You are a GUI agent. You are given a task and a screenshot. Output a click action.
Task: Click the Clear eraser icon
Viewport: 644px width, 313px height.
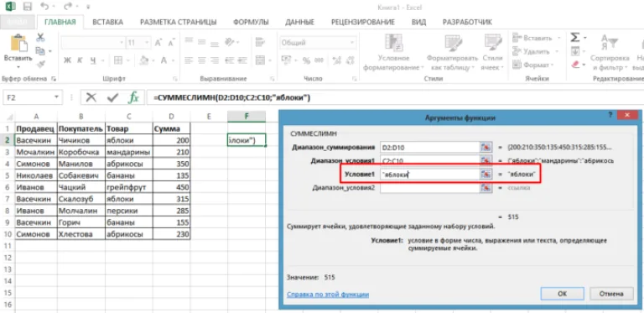(x=575, y=65)
